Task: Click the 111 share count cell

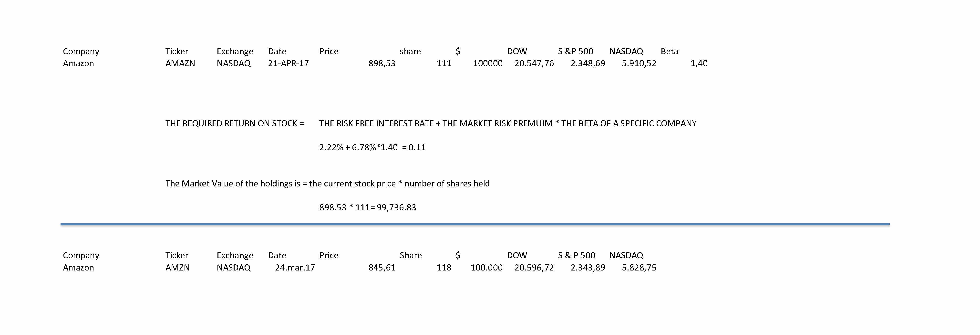Action: tap(444, 63)
